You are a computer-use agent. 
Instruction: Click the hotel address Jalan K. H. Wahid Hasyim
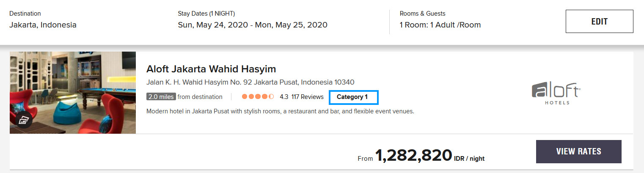[x=250, y=82]
